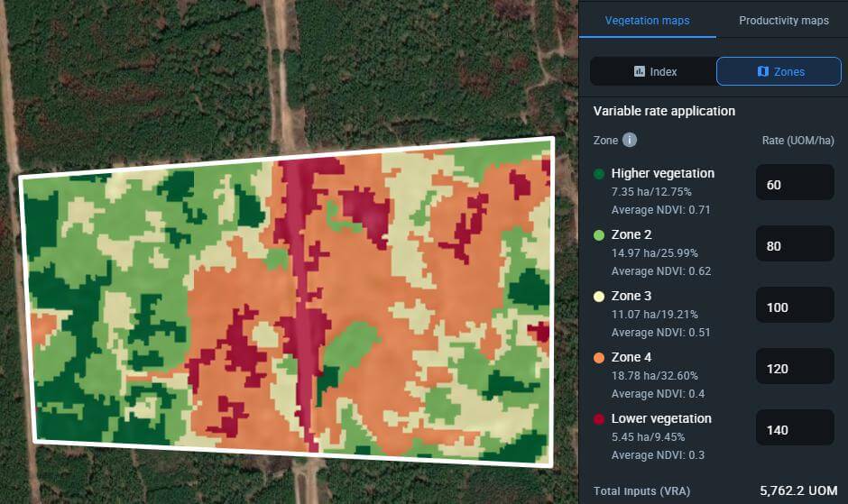Click the 5,762.2 UOM total value
Viewport: 848px width, 504px height.
(798, 490)
